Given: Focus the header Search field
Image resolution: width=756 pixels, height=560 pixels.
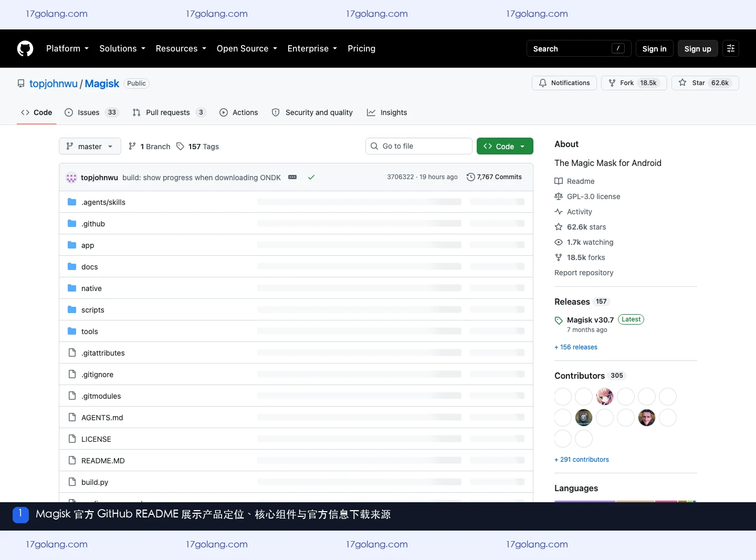Looking at the screenshot, I should 579,48.
